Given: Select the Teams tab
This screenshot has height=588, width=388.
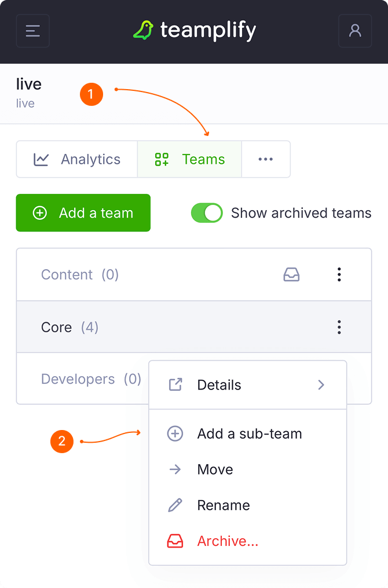Looking at the screenshot, I should tap(189, 159).
